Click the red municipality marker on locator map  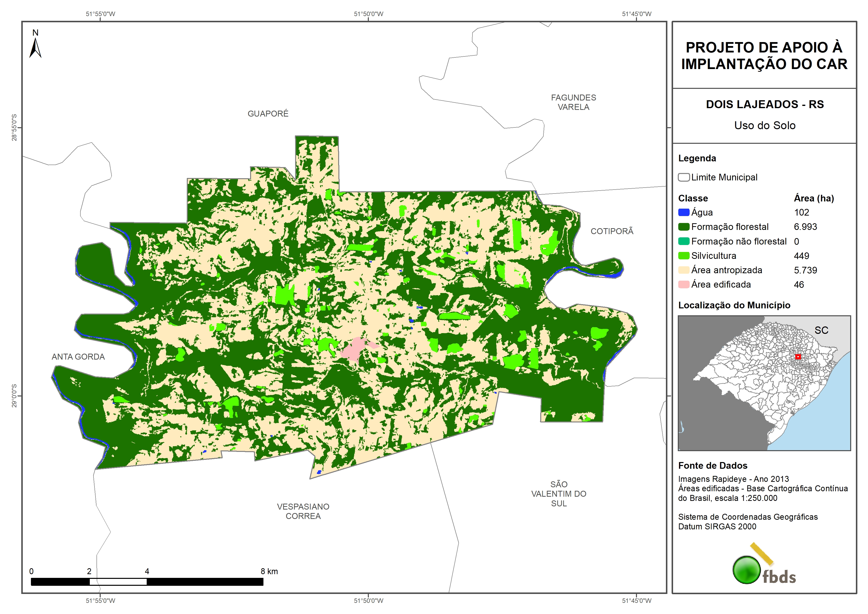798,356
